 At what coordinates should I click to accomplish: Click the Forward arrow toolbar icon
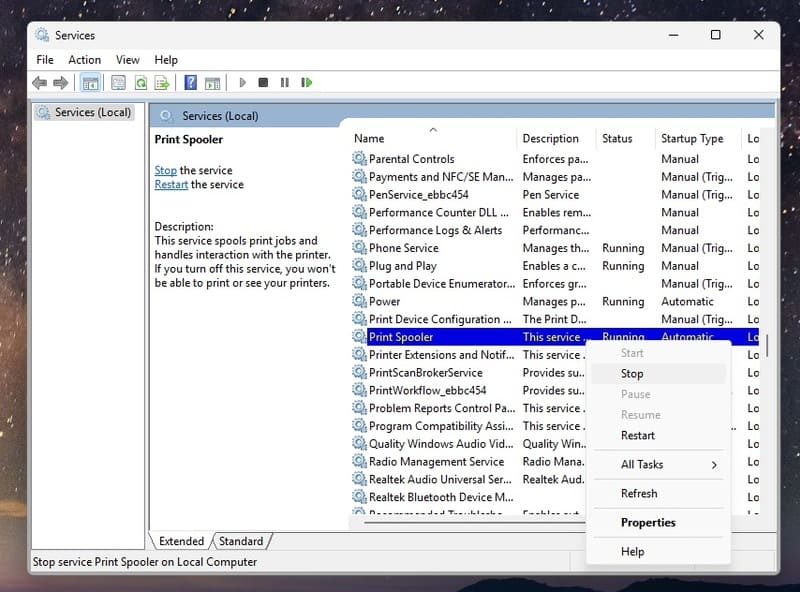(61, 83)
